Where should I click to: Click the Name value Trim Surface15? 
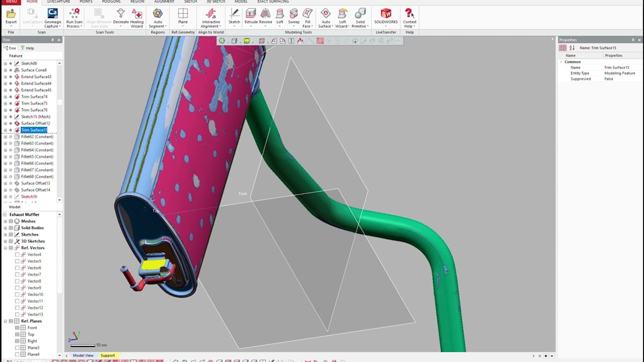(x=617, y=67)
